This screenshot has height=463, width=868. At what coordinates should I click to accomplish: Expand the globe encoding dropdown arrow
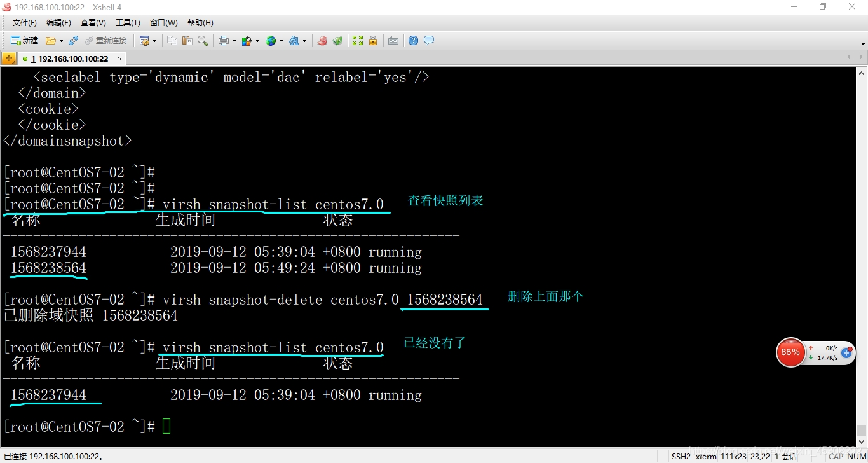coord(281,41)
